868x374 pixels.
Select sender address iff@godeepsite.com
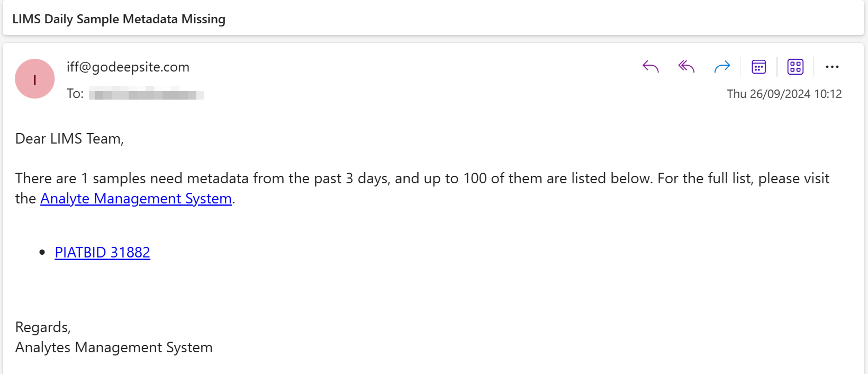[128, 67]
